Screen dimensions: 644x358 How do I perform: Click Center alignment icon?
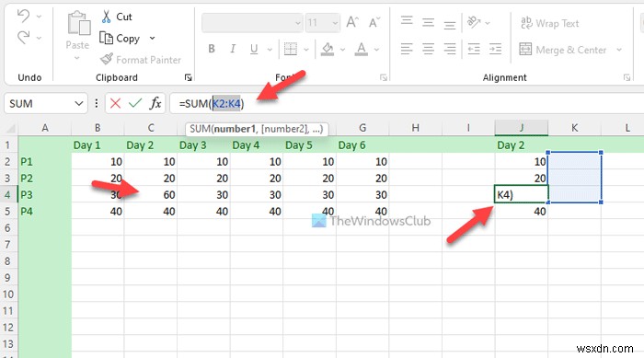click(429, 50)
